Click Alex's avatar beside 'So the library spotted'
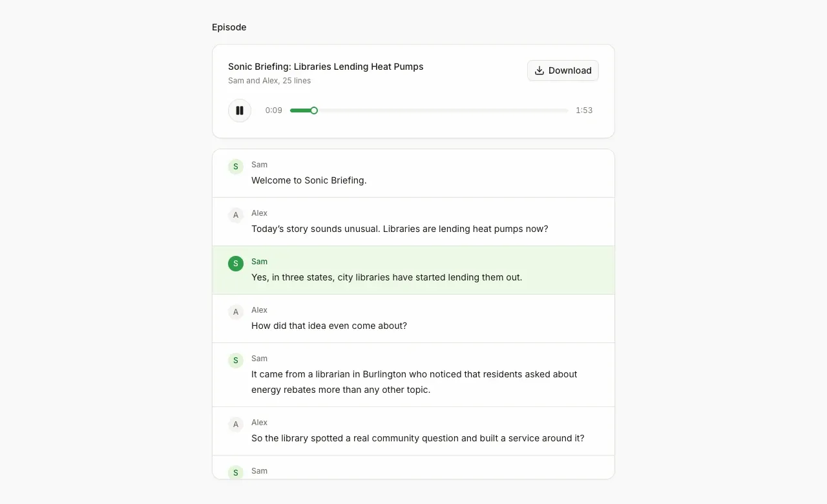 click(236, 425)
